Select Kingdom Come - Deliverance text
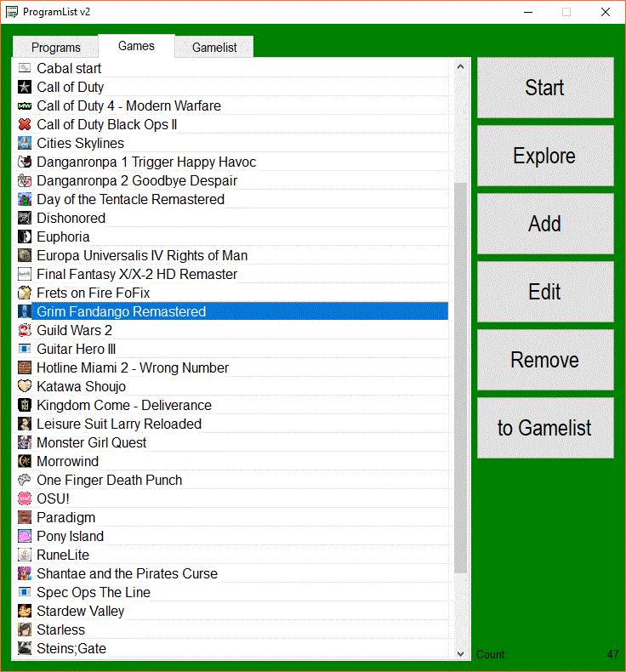This screenshot has width=626, height=672. [124, 405]
